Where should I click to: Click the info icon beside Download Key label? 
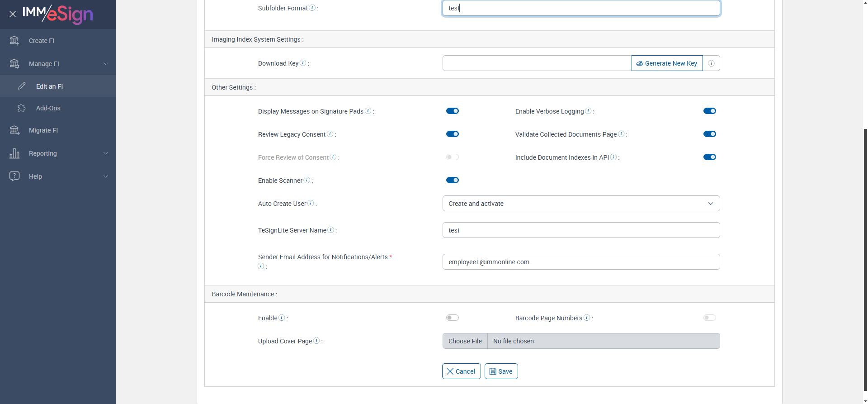303,63
